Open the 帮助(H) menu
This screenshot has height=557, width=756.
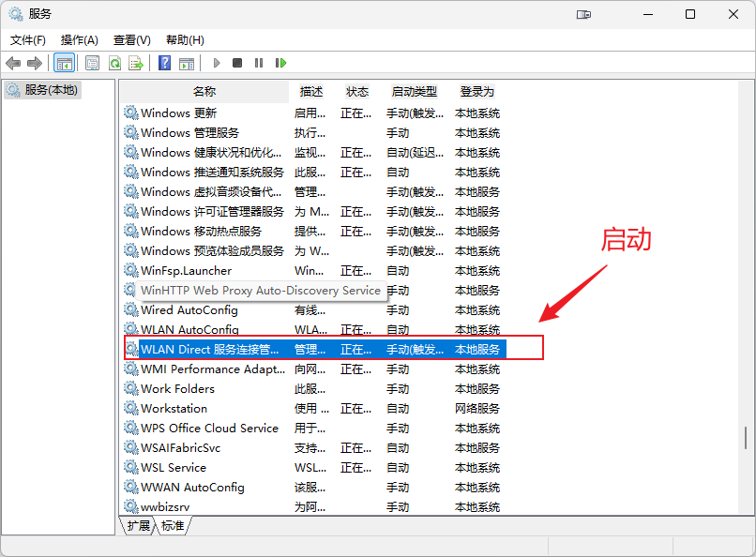[x=185, y=40]
